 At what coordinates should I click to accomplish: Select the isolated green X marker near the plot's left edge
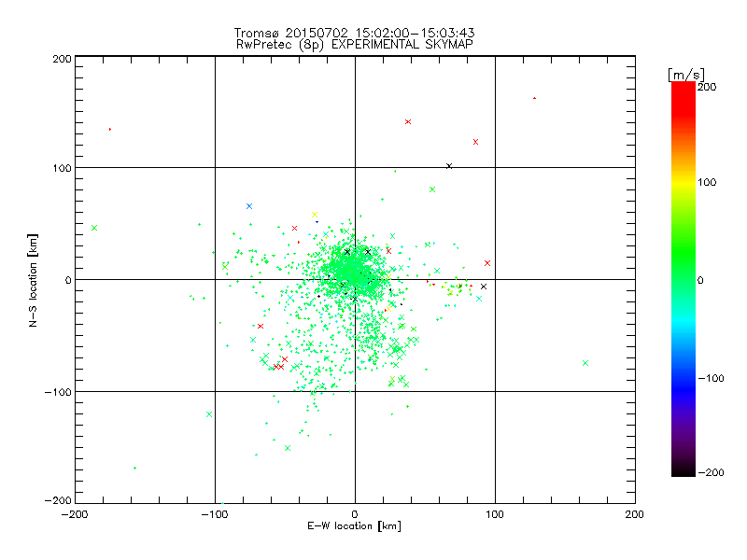94,228
